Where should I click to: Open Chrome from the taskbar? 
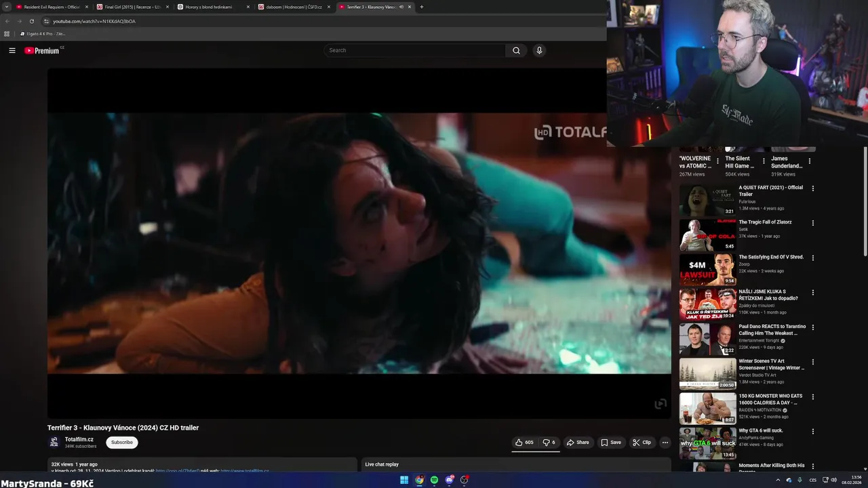pyautogui.click(x=419, y=480)
